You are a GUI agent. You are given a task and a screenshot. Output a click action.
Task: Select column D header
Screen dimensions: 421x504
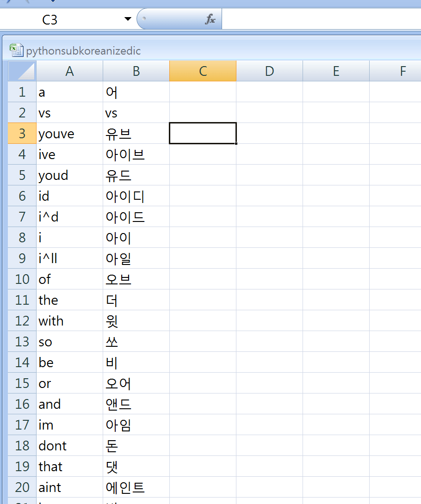269,71
